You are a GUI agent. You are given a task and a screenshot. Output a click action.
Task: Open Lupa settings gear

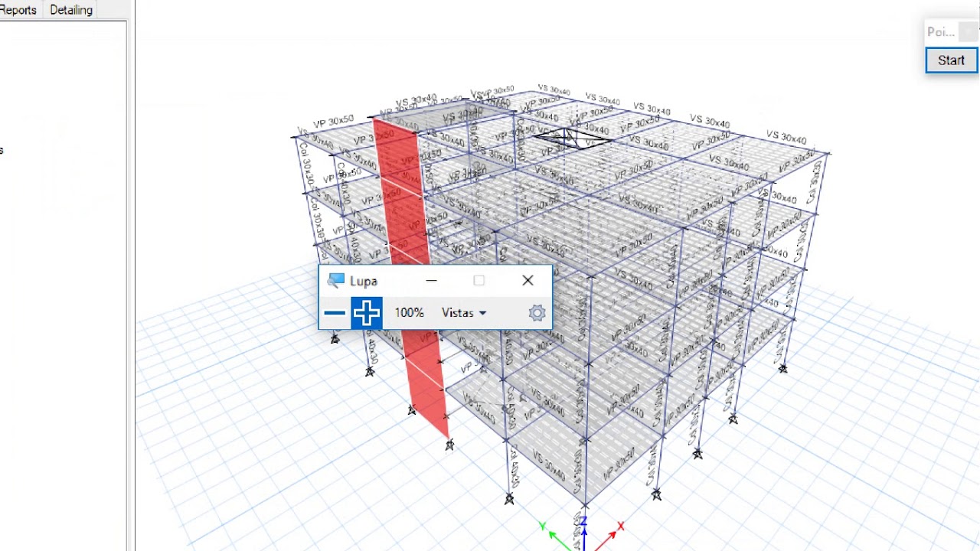pos(537,313)
